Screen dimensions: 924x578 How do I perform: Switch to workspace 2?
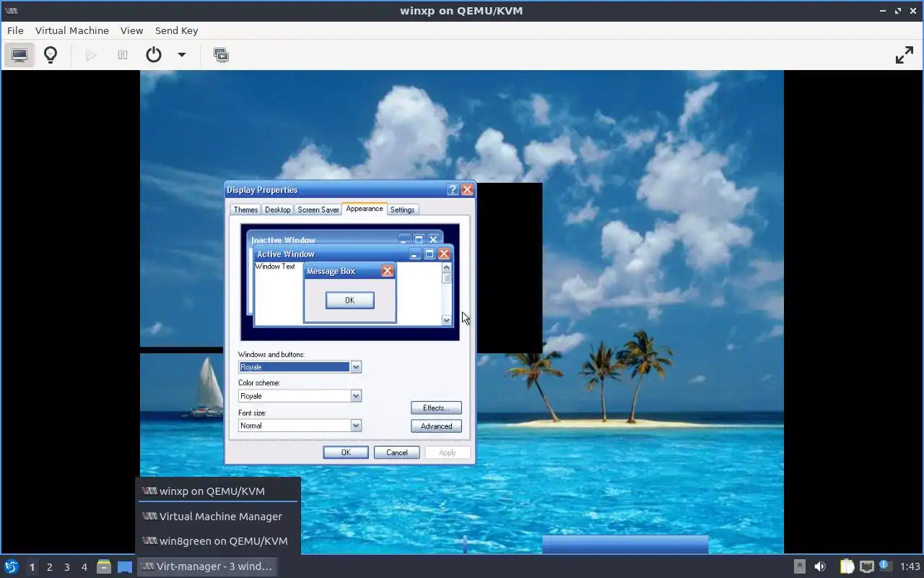point(49,567)
